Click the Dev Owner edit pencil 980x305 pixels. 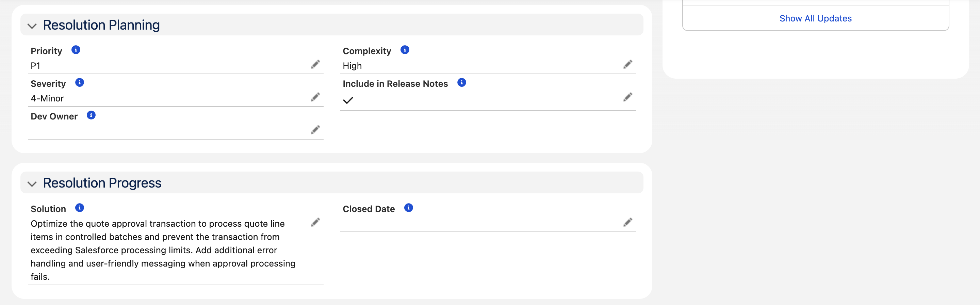click(315, 130)
